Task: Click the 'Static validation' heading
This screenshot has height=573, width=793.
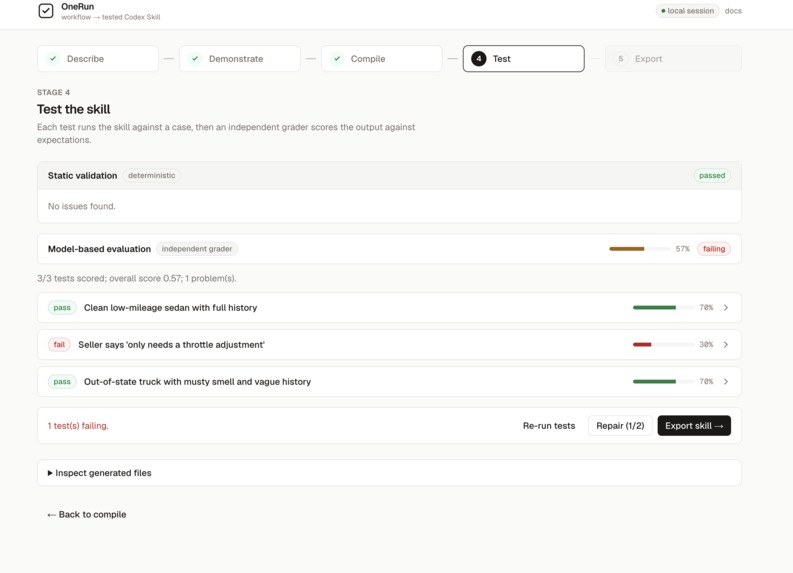Action: click(82, 175)
